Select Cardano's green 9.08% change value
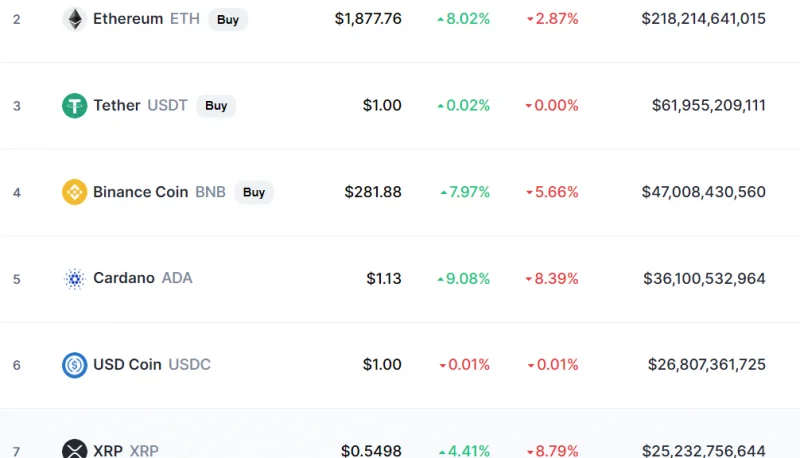 tap(464, 278)
